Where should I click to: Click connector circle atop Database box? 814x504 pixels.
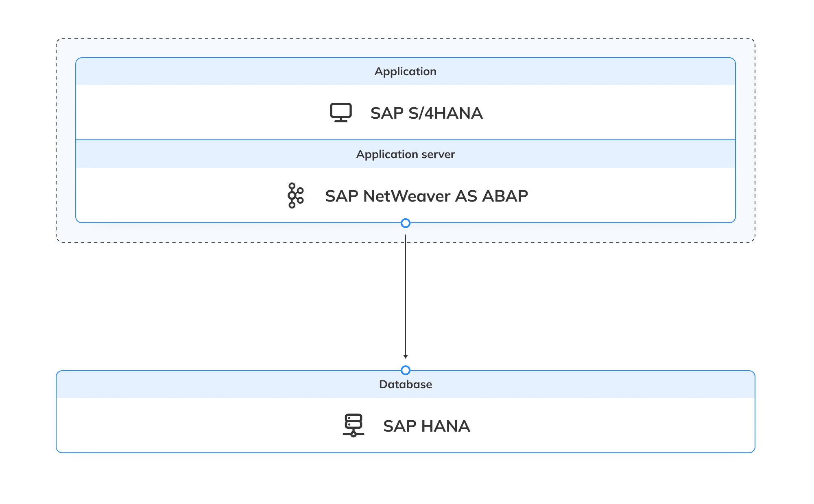coord(406,370)
